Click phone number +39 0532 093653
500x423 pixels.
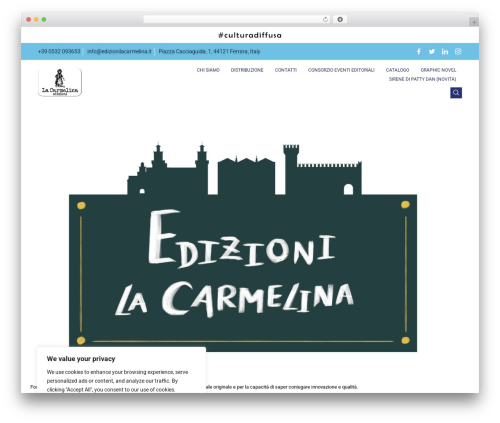[59, 51]
